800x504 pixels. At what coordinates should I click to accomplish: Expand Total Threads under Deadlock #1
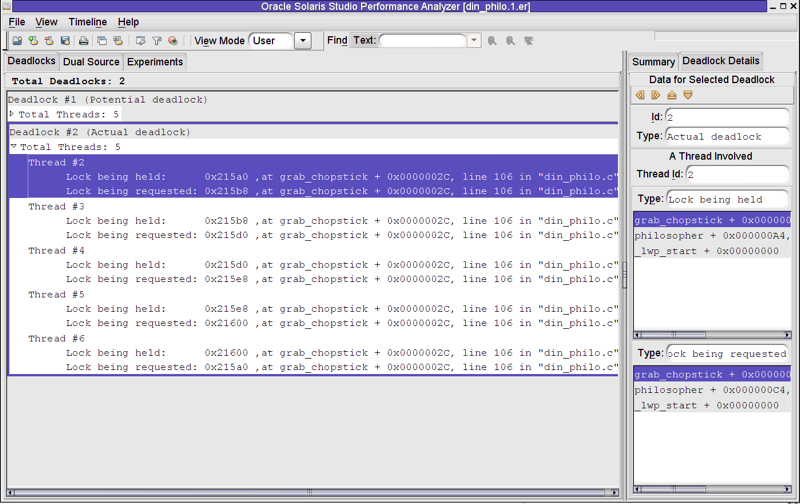pyautogui.click(x=12, y=114)
